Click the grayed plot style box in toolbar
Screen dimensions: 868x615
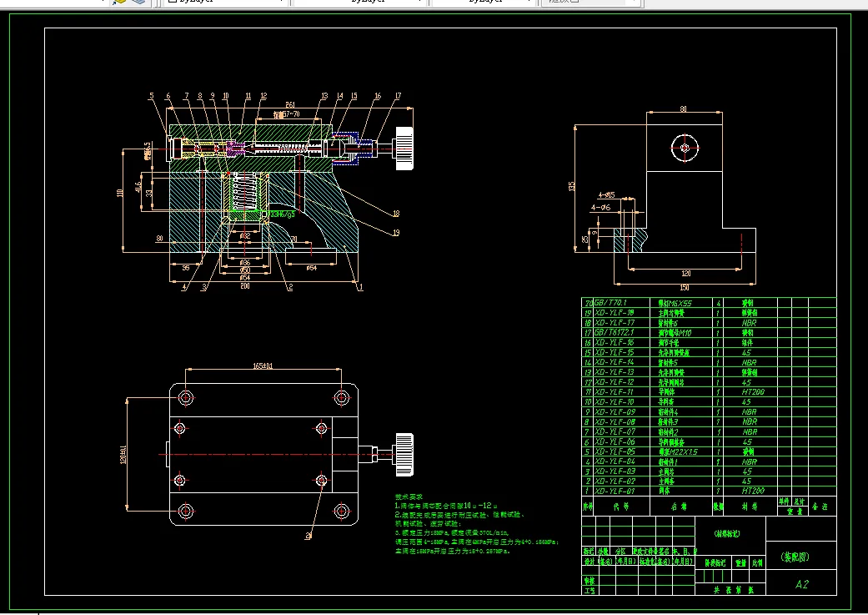point(592,3)
